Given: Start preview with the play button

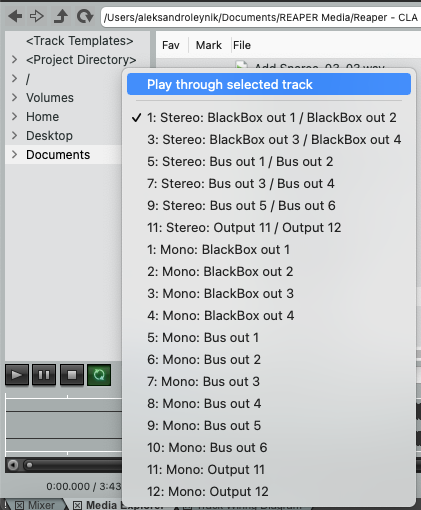Looking at the screenshot, I should (17, 375).
